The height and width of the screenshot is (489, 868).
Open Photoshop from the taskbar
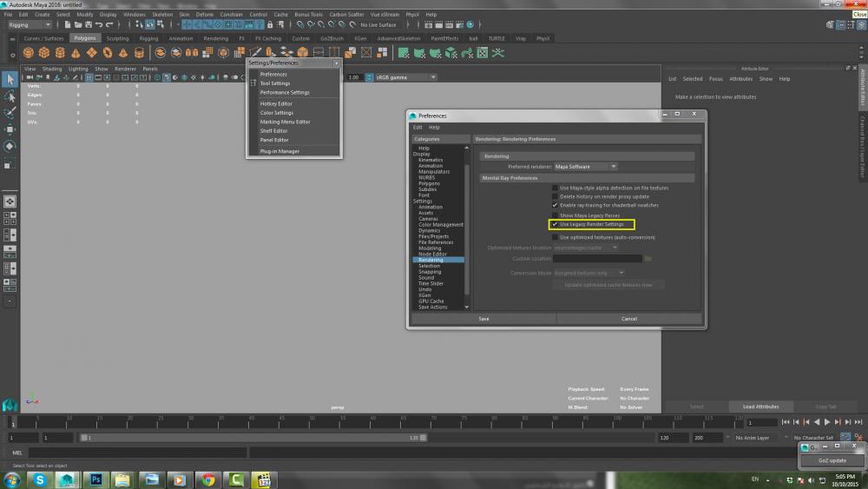[x=96, y=479]
